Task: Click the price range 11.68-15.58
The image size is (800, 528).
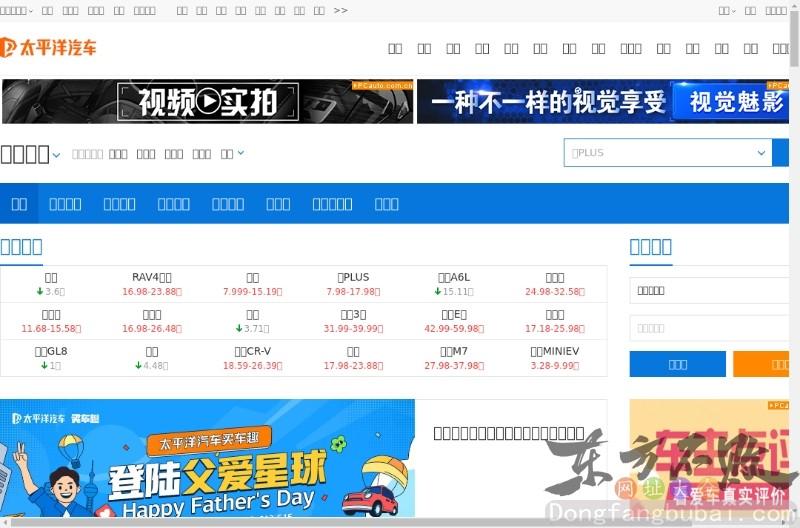Action: (x=51, y=329)
